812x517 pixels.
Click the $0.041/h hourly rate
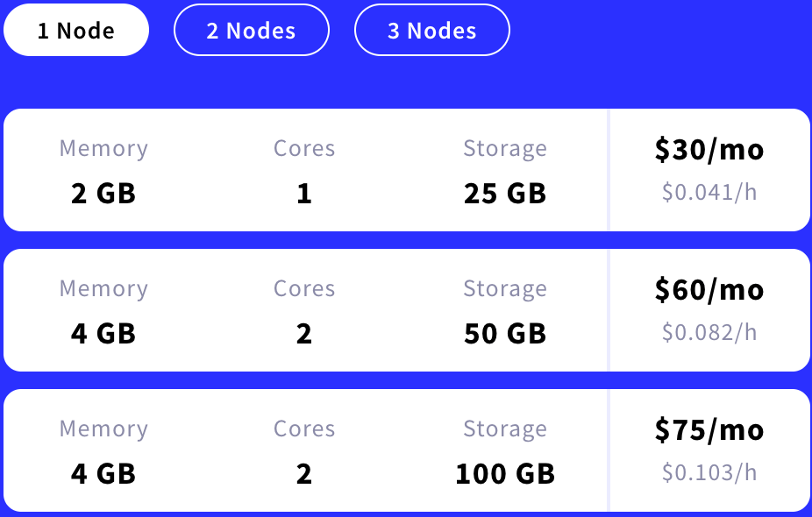[x=709, y=192]
